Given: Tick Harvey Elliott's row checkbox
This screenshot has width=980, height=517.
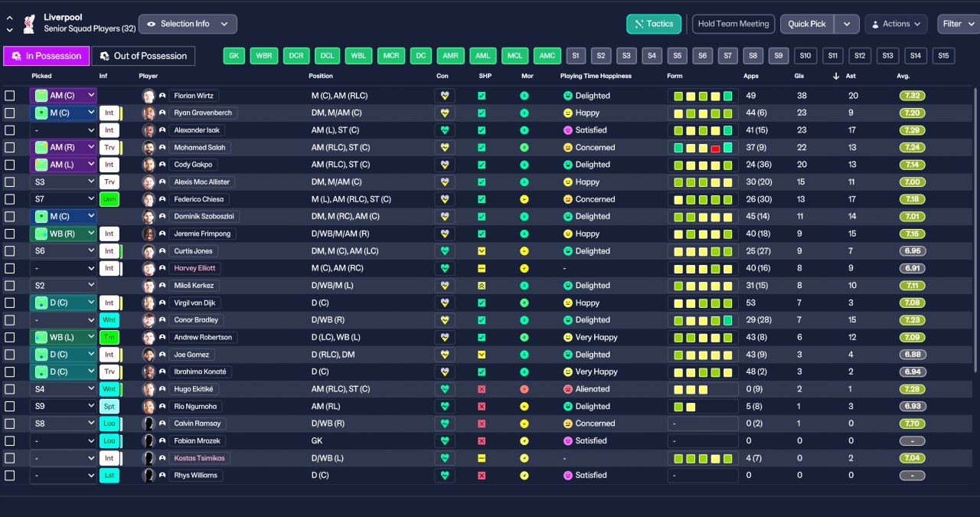Looking at the screenshot, I should pyautogui.click(x=10, y=268).
